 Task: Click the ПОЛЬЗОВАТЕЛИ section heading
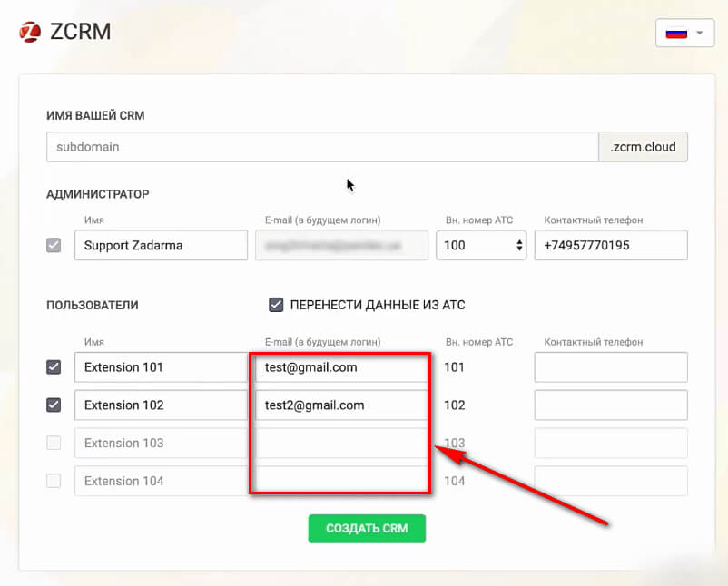[x=93, y=305]
